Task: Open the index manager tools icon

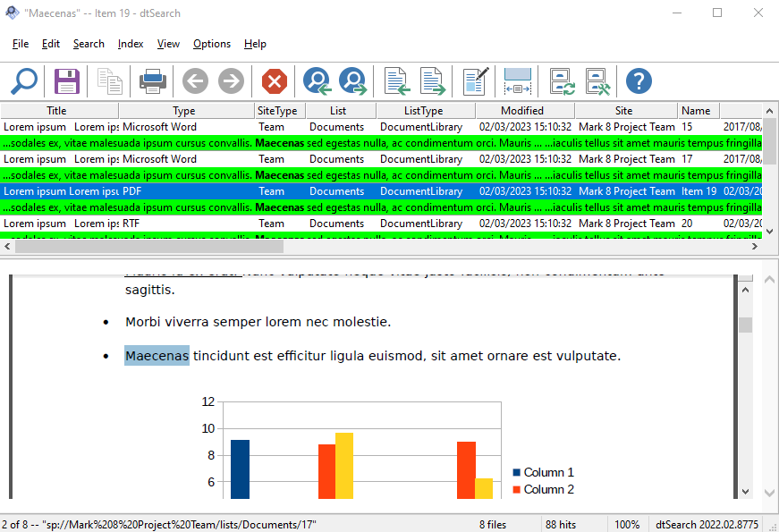Action: (597, 81)
